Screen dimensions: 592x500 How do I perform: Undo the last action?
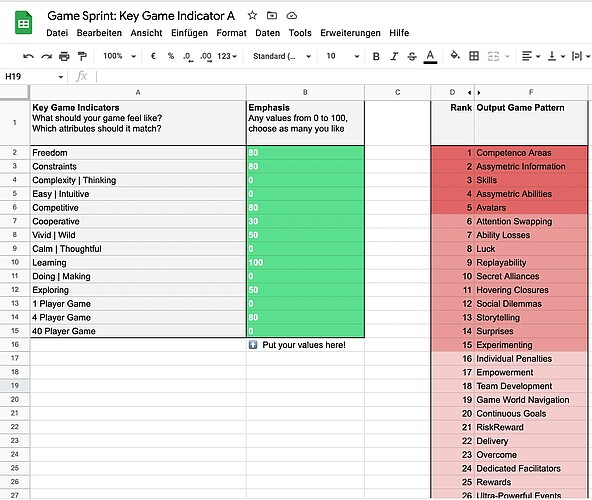(28, 56)
